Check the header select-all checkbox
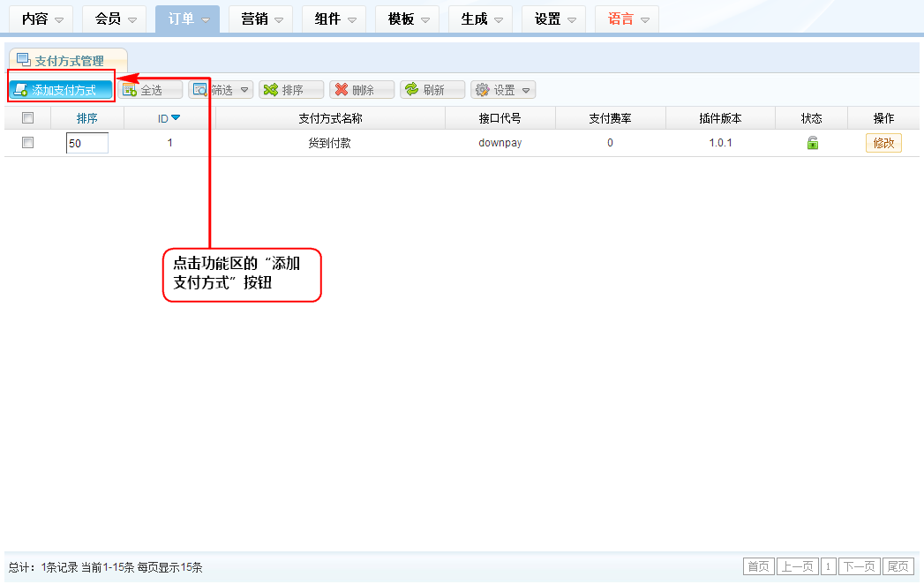The image size is (924, 584). (27, 118)
